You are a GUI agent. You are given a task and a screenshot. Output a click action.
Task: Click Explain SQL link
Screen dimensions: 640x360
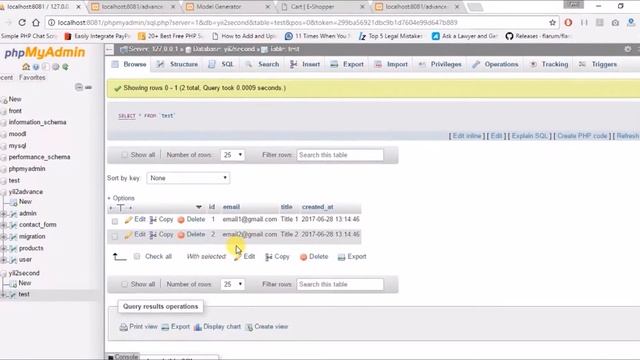(x=530, y=136)
